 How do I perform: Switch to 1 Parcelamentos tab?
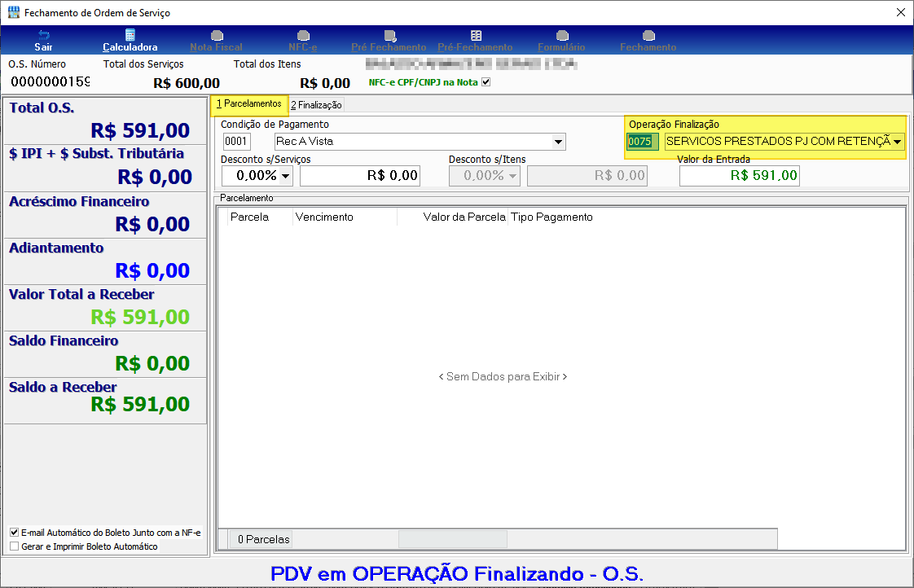coord(249,103)
